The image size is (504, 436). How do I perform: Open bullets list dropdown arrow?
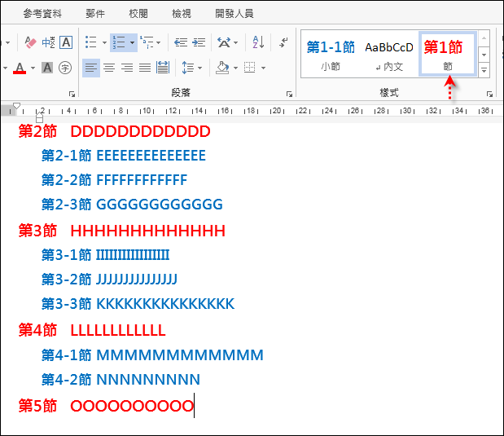(104, 42)
